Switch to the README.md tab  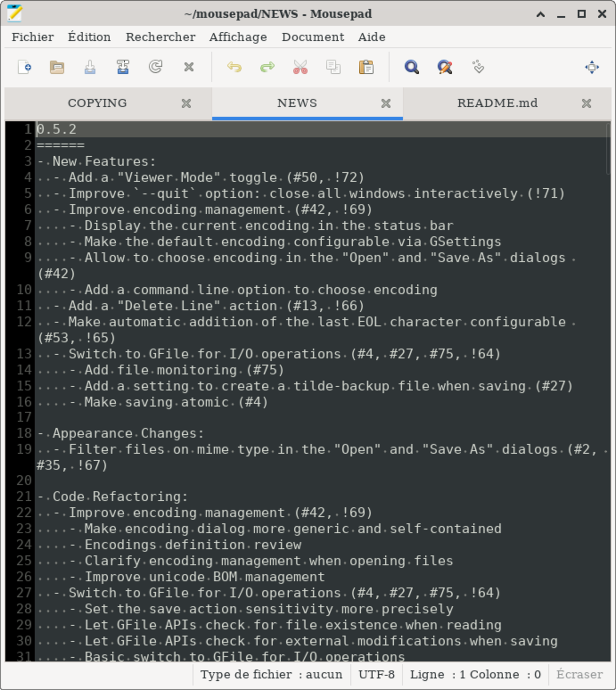(x=497, y=103)
